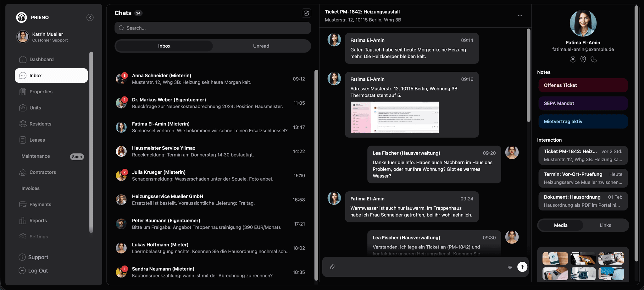Viewport: 644px width, 290px height.
Task: Switch to the Links tab
Action: [x=605, y=225]
